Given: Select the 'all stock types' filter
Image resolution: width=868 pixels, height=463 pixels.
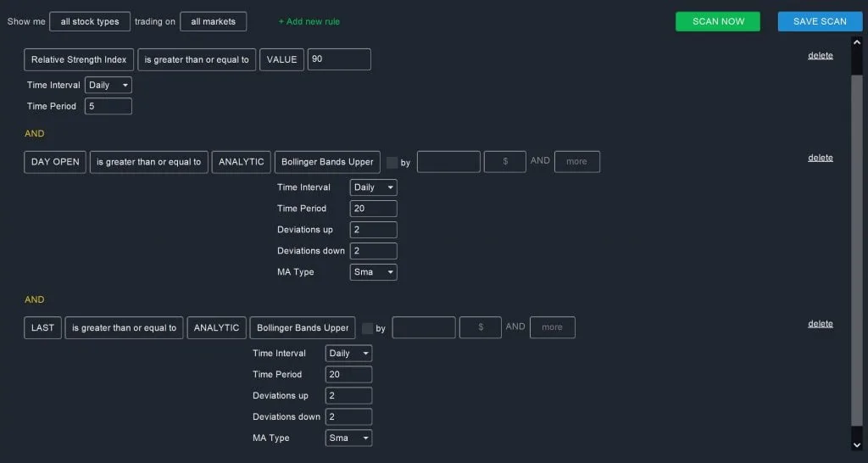Looking at the screenshot, I should tap(90, 21).
